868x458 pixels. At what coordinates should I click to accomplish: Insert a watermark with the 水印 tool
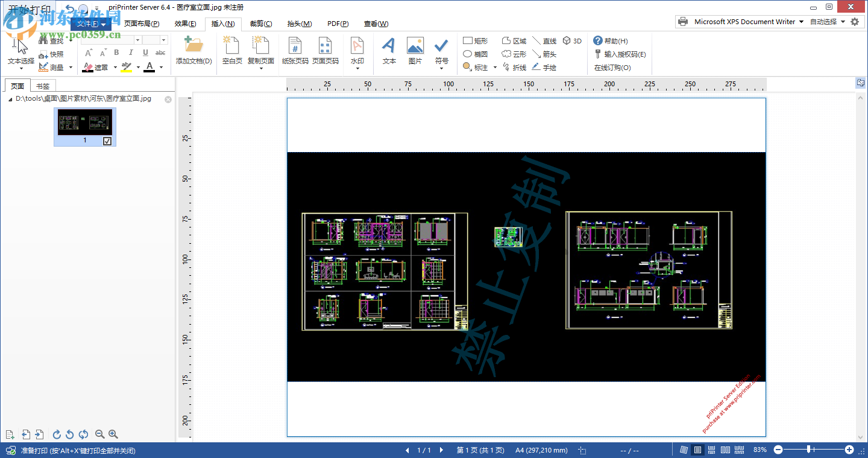357,51
